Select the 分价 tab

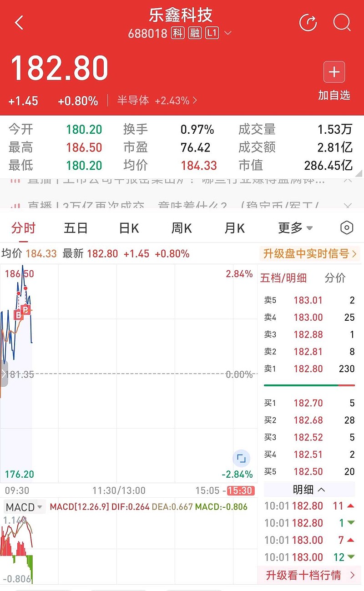[x=335, y=278]
